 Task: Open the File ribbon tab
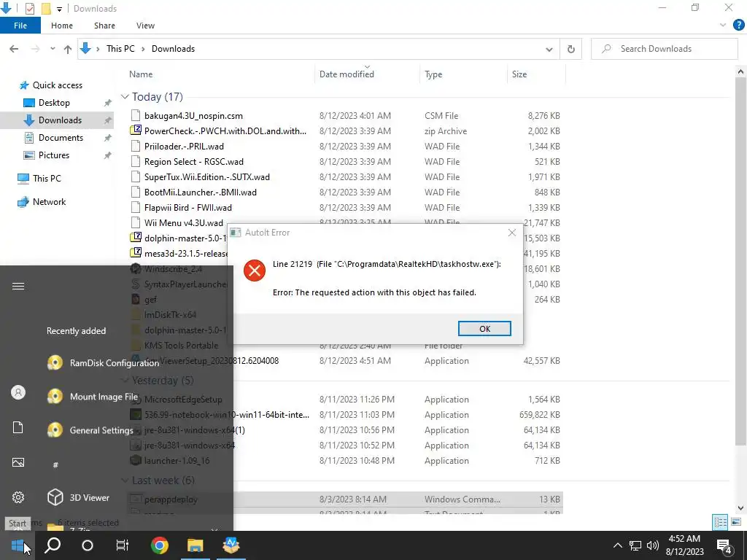point(20,26)
